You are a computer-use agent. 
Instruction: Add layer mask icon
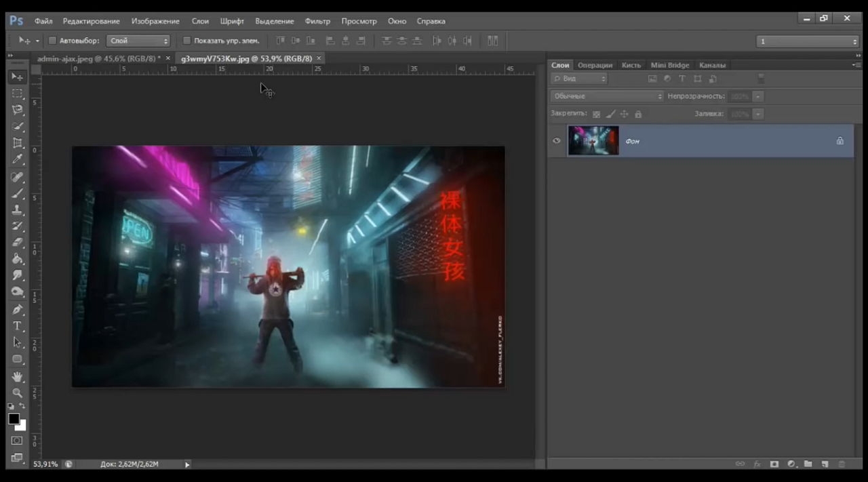[774, 464]
